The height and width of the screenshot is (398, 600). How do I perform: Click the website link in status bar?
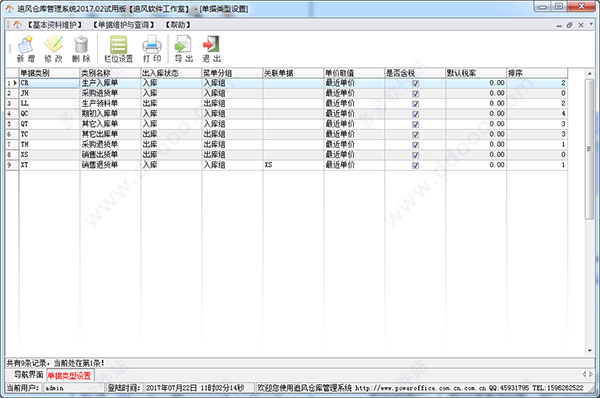tap(420, 388)
